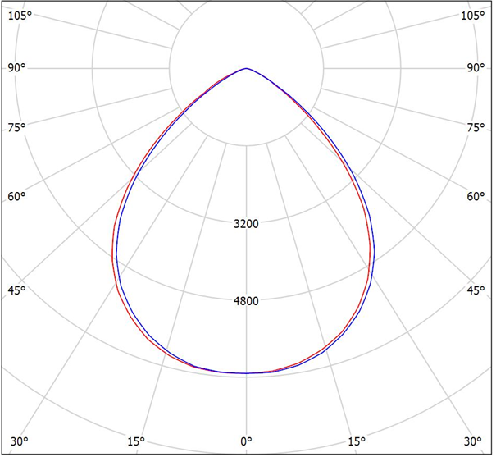The height and width of the screenshot is (457, 496).
Task: Select the 60° label on the left side
Action: click(x=17, y=196)
